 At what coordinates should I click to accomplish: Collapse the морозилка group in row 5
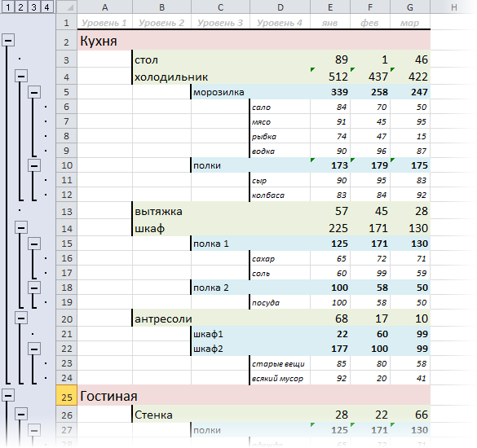click(34, 92)
